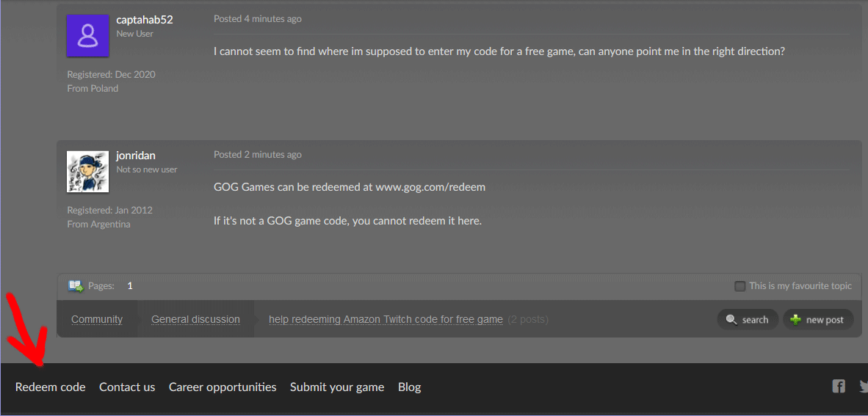Viewport: 868px width, 416px height.
Task: Select Submit your game footer link
Action: coord(337,387)
